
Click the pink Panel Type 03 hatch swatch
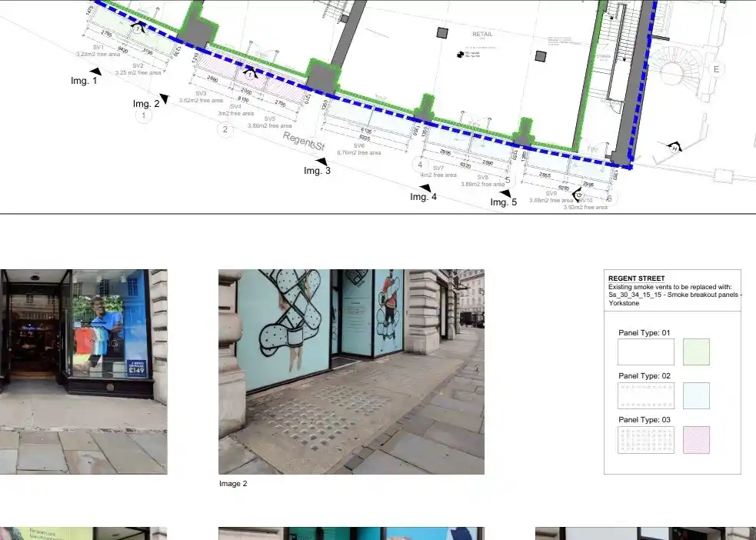pos(696,440)
